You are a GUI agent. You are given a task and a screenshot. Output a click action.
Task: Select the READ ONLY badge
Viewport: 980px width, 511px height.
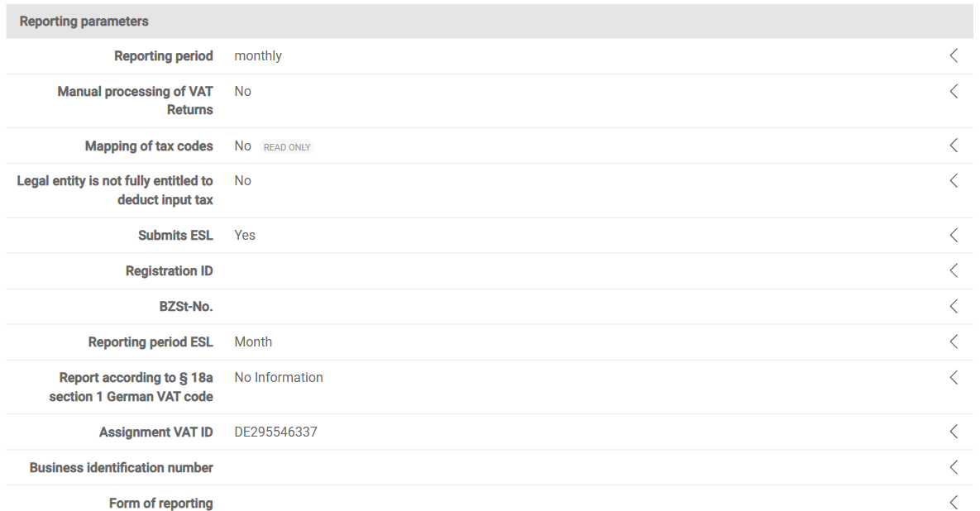287,147
